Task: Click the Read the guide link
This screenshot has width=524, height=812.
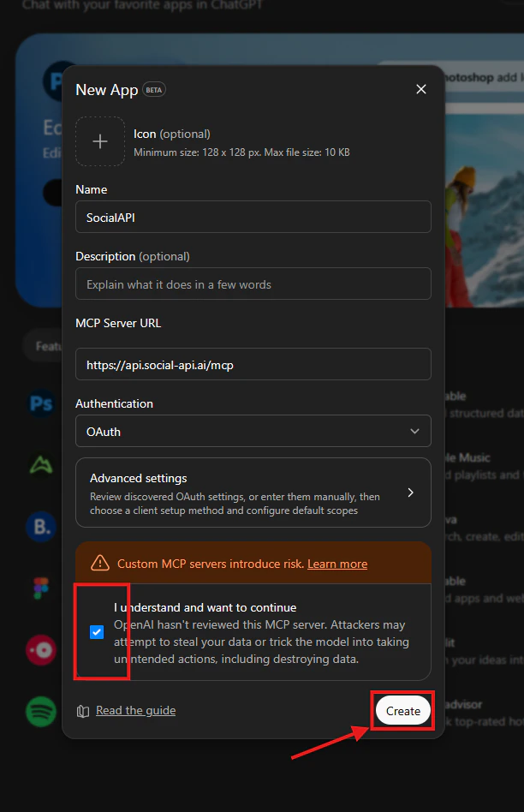Action: 135,710
